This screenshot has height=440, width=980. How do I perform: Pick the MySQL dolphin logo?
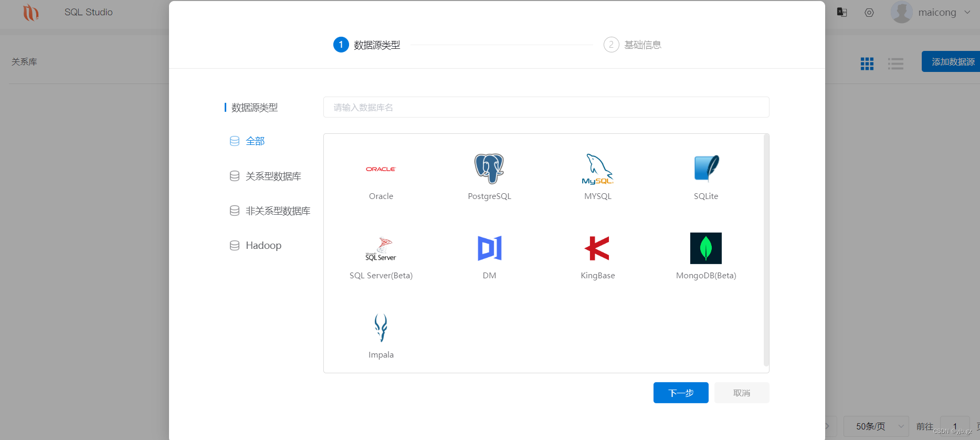tap(597, 169)
